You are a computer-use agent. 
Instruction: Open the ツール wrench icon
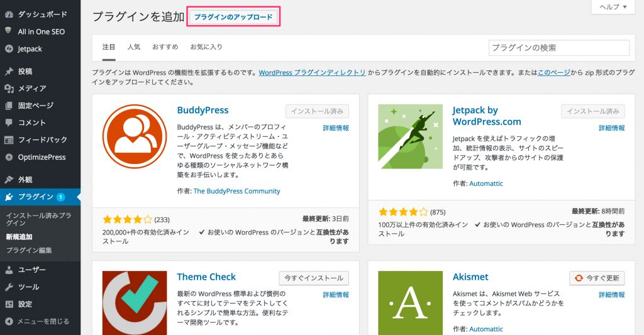click(9, 287)
